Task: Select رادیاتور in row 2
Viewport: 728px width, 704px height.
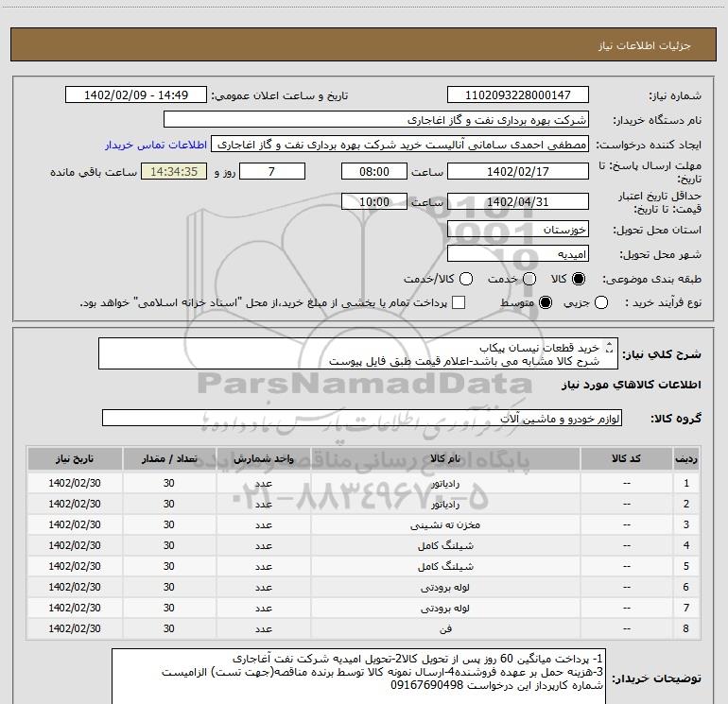Action: pyautogui.click(x=445, y=505)
